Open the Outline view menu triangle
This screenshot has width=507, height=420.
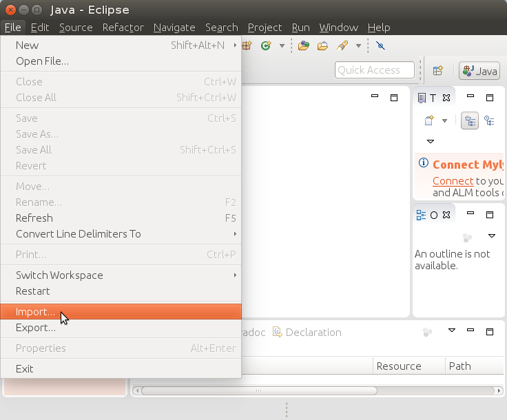click(x=492, y=236)
